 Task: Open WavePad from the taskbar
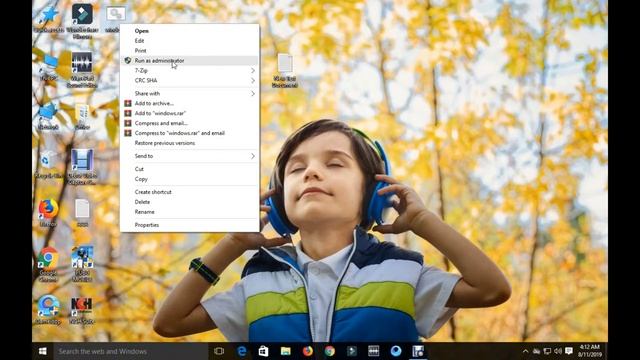[x=373, y=351]
